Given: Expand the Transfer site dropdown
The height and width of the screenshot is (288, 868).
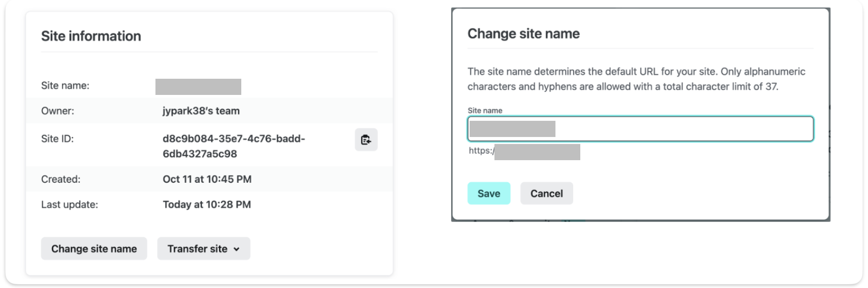Looking at the screenshot, I should pyautogui.click(x=204, y=249).
